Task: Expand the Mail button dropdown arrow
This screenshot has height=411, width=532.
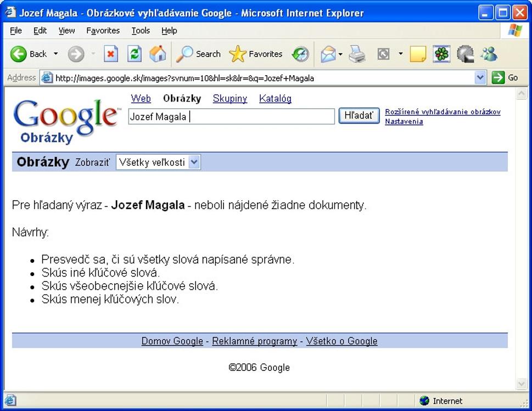Action: (x=340, y=54)
